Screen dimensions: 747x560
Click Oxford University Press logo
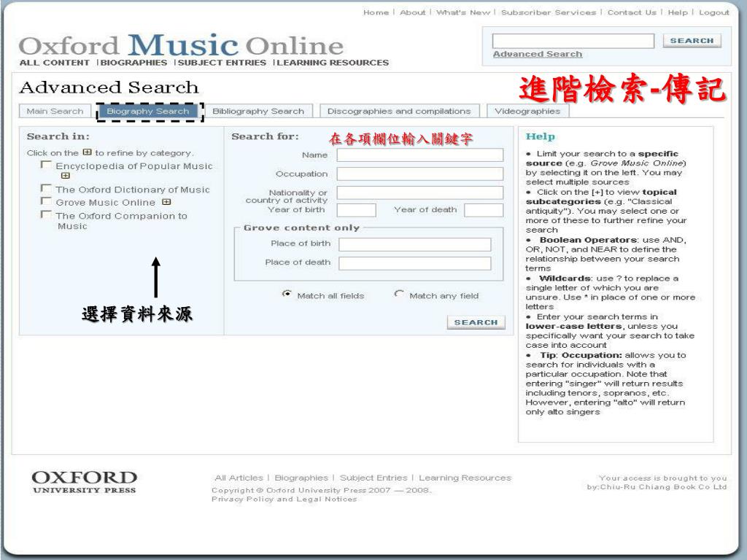coord(85,481)
